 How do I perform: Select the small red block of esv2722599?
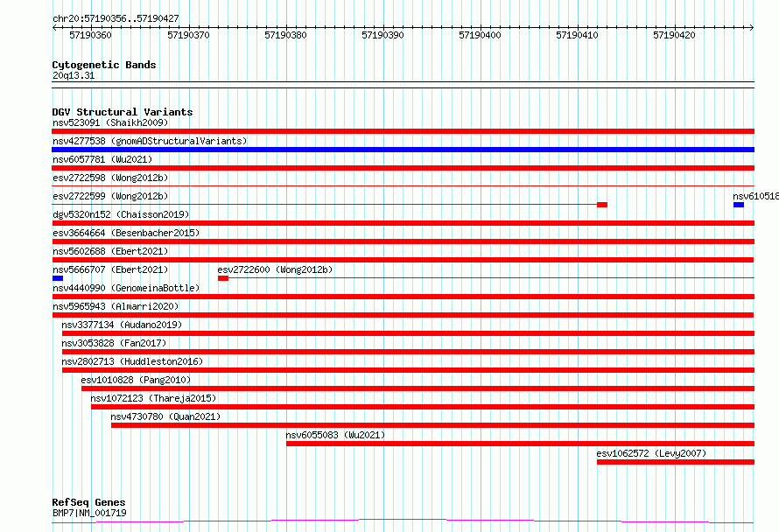[602, 205]
